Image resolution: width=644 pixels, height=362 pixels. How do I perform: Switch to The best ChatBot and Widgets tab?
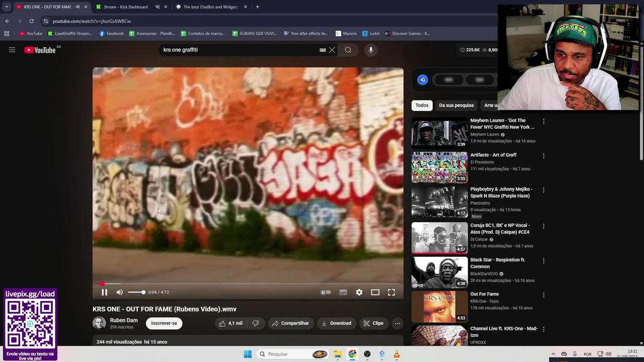click(210, 7)
